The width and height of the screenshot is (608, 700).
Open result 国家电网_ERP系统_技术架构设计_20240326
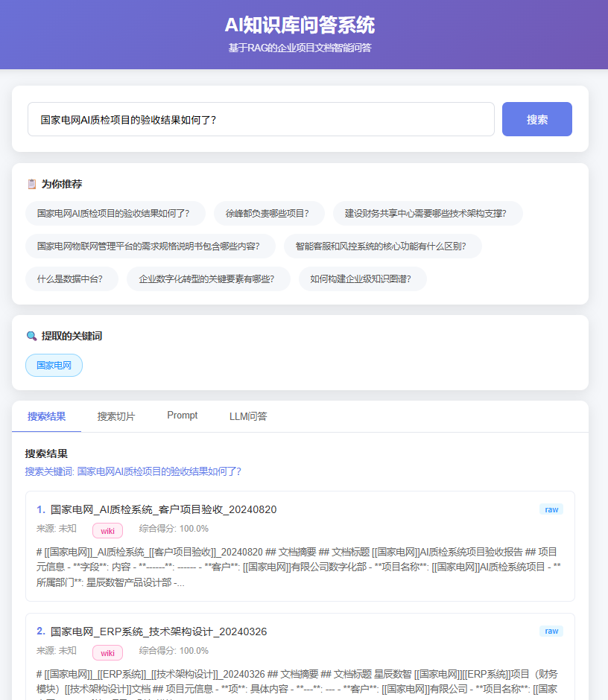coord(159,631)
